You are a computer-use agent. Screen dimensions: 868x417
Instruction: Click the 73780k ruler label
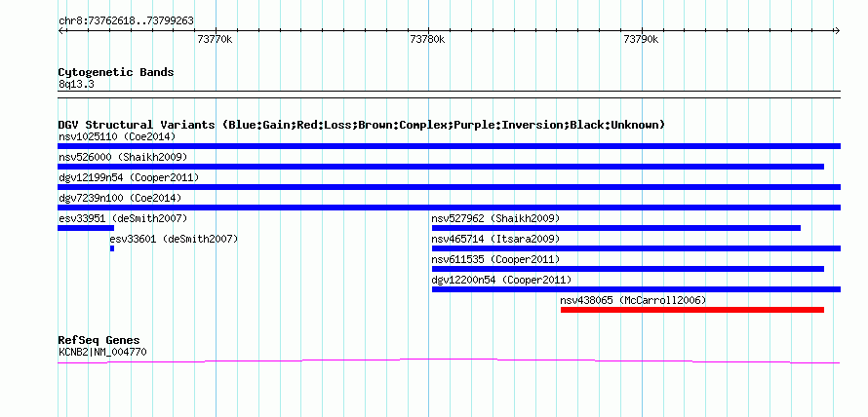(428, 39)
